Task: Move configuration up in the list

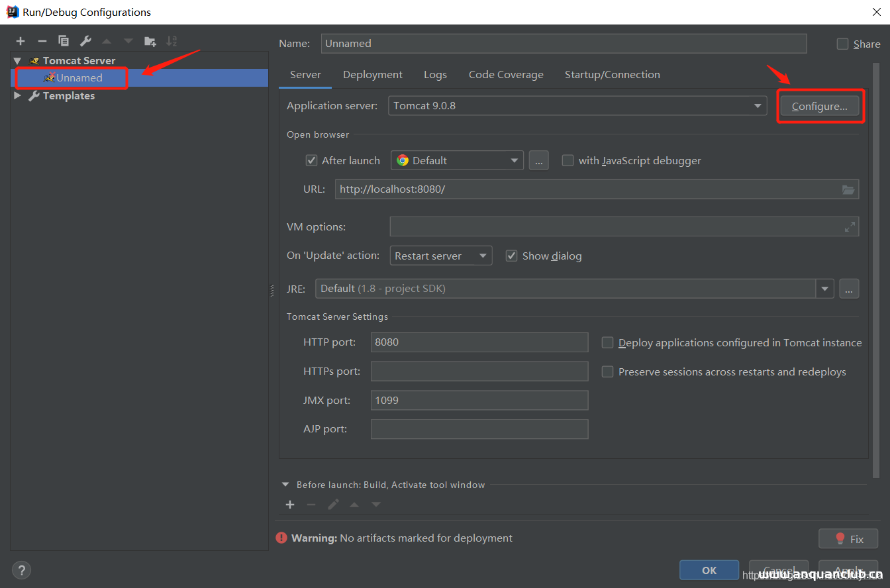Action: (107, 41)
